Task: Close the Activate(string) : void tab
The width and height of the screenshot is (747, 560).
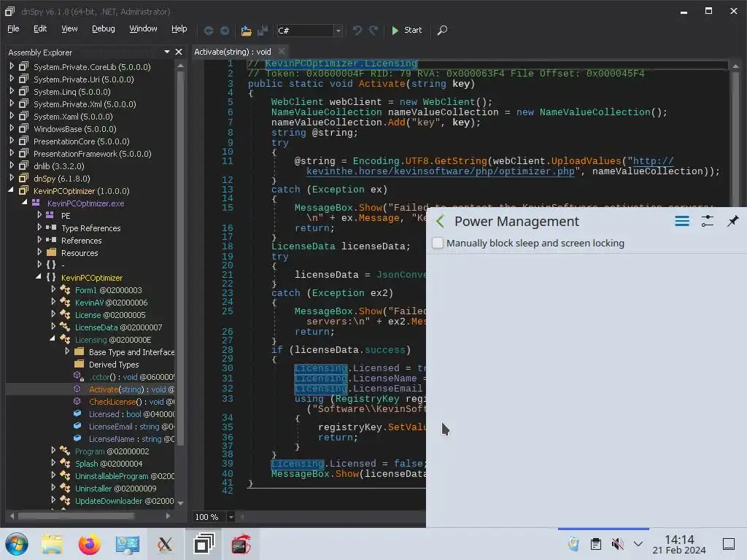Action: pos(282,51)
